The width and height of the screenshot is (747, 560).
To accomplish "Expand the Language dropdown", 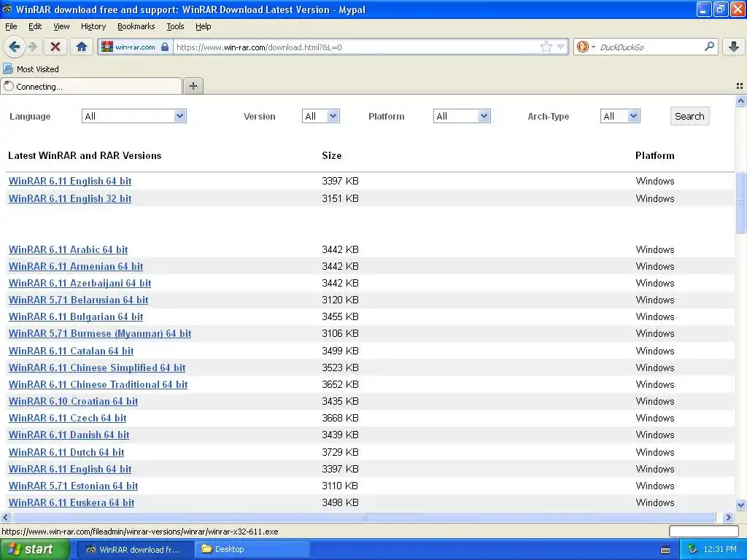I will [134, 116].
